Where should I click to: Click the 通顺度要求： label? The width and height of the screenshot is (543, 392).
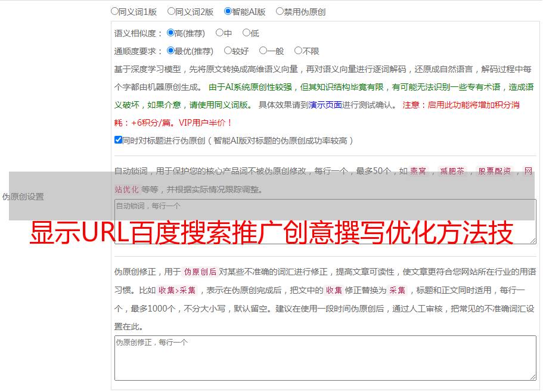click(x=138, y=51)
